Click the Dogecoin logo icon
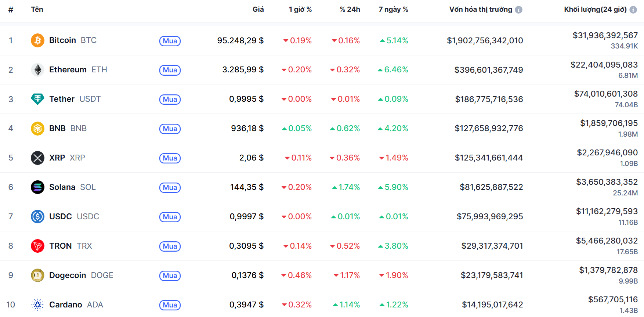This screenshot has height=317, width=644. pyautogui.click(x=37, y=275)
